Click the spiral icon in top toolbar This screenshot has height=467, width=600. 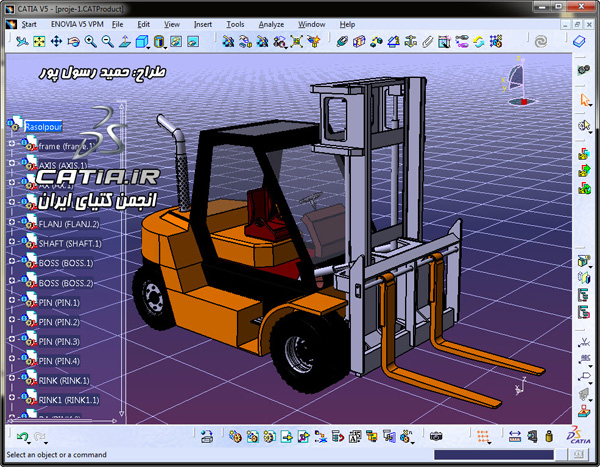(x=541, y=41)
